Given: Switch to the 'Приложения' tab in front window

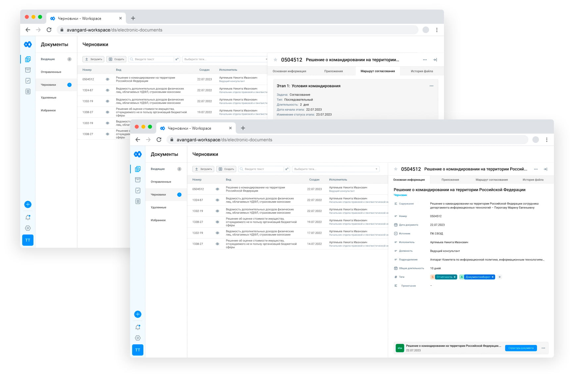Looking at the screenshot, I should [x=450, y=180].
